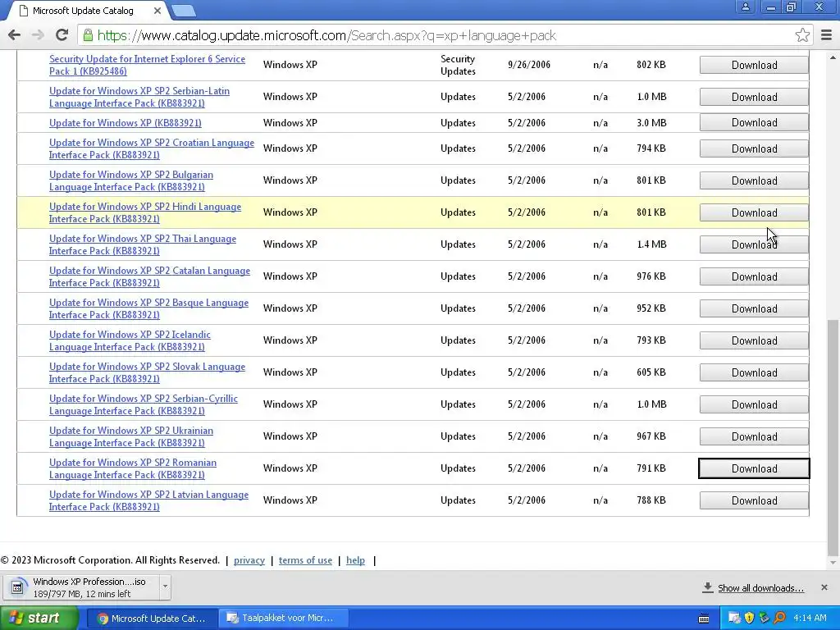The width and height of the screenshot is (840, 630).
Task: Click the first system tray icon near shield
Action: (734, 619)
